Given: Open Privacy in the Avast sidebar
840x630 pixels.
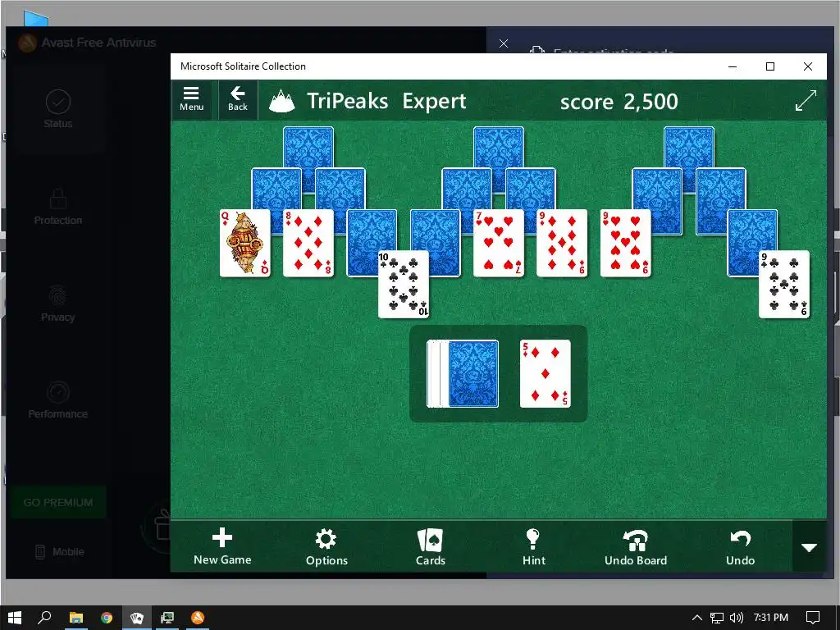Looking at the screenshot, I should pyautogui.click(x=58, y=304).
